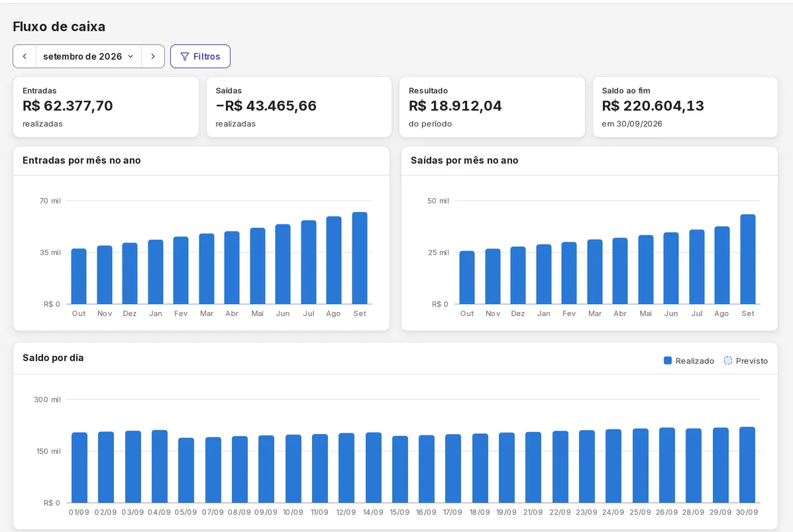This screenshot has width=793, height=532.
Task: Select the 01/09 bar in Saldo por dia
Action: coord(79,467)
